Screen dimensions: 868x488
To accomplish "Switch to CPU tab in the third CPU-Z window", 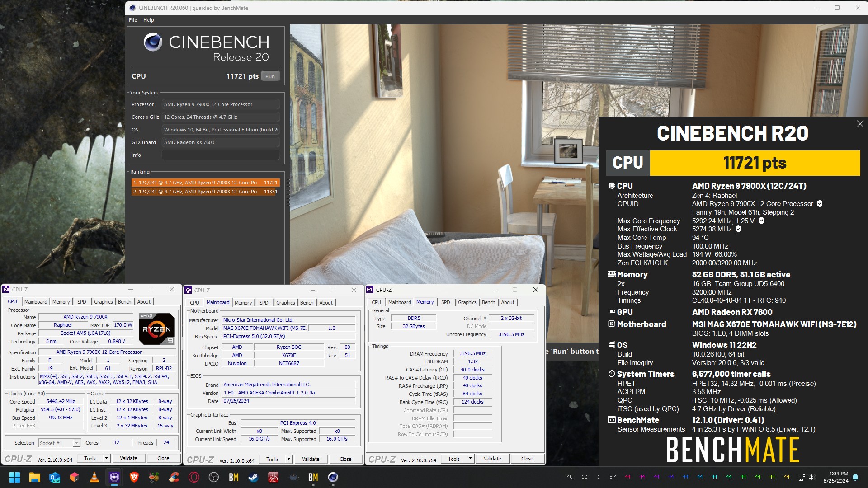I will pyautogui.click(x=376, y=302).
